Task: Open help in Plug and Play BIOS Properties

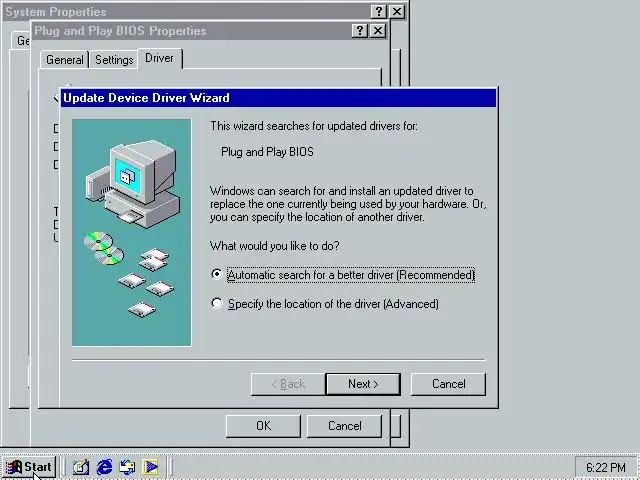Action: [x=360, y=31]
